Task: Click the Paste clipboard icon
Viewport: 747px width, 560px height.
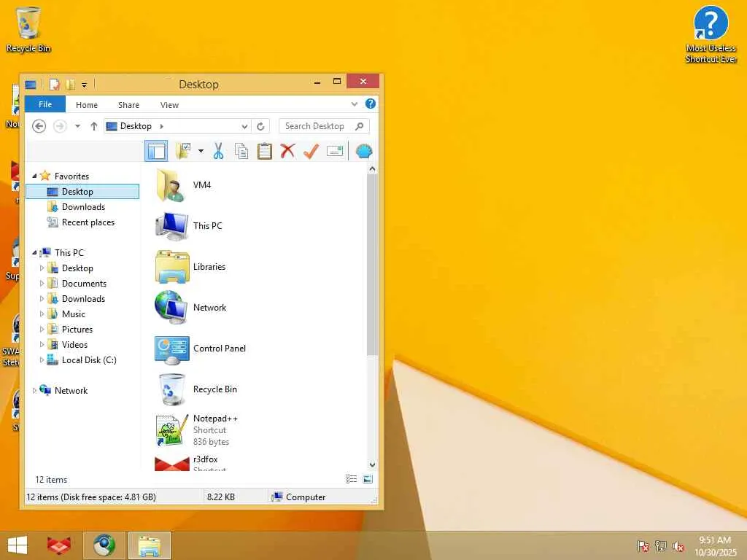Action: (264, 152)
